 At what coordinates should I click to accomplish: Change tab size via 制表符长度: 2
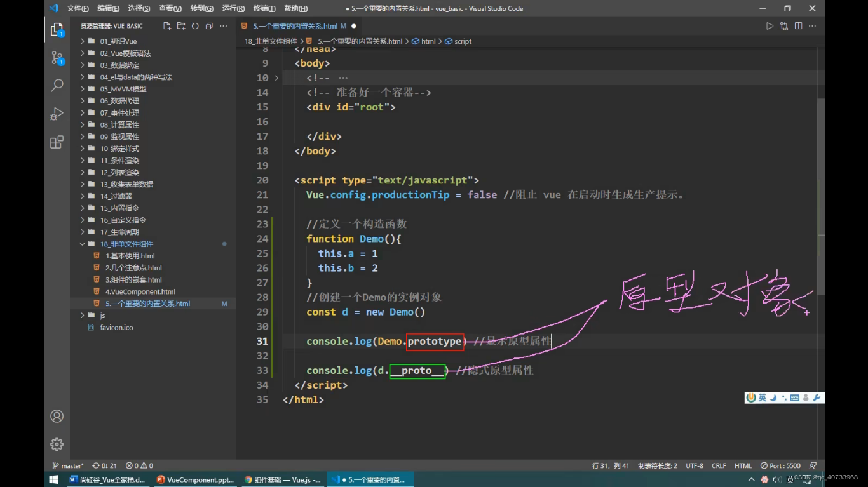(658, 465)
